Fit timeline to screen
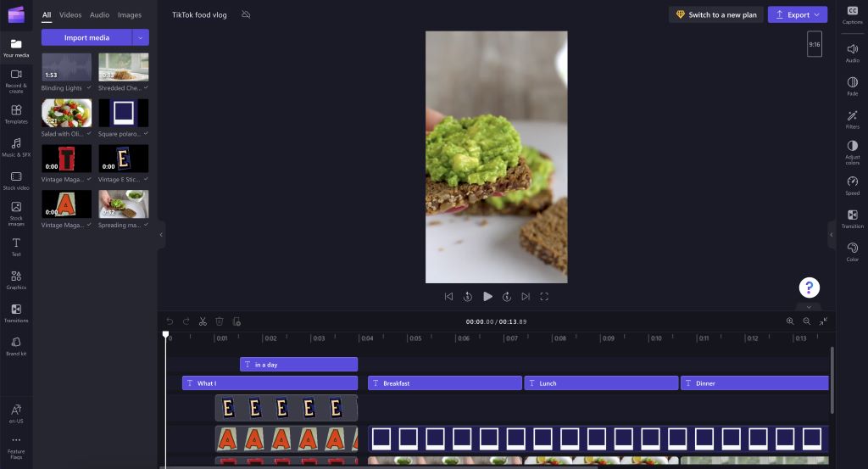The height and width of the screenshot is (469, 868). pos(823,321)
